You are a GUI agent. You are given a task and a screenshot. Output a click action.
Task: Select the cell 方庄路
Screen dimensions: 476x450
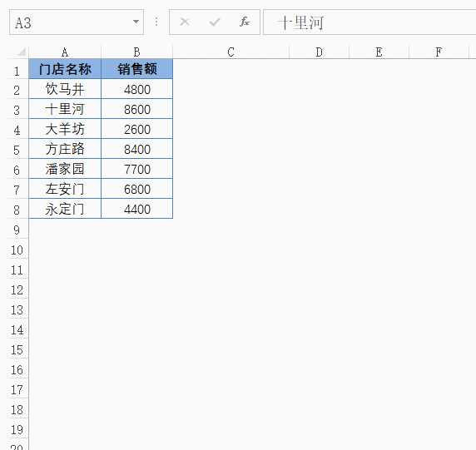coord(65,149)
